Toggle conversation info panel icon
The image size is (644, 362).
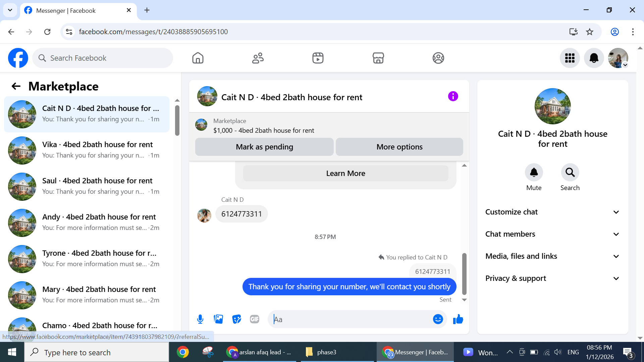[x=453, y=97]
